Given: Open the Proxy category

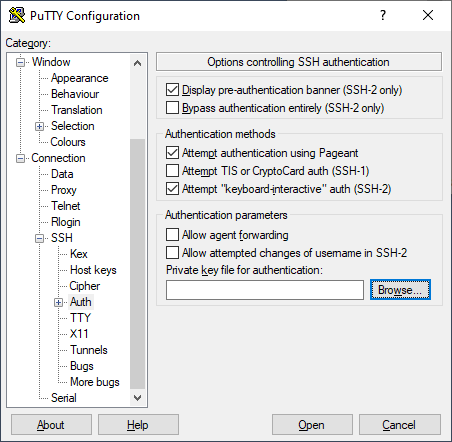Looking at the screenshot, I should pos(64,190).
